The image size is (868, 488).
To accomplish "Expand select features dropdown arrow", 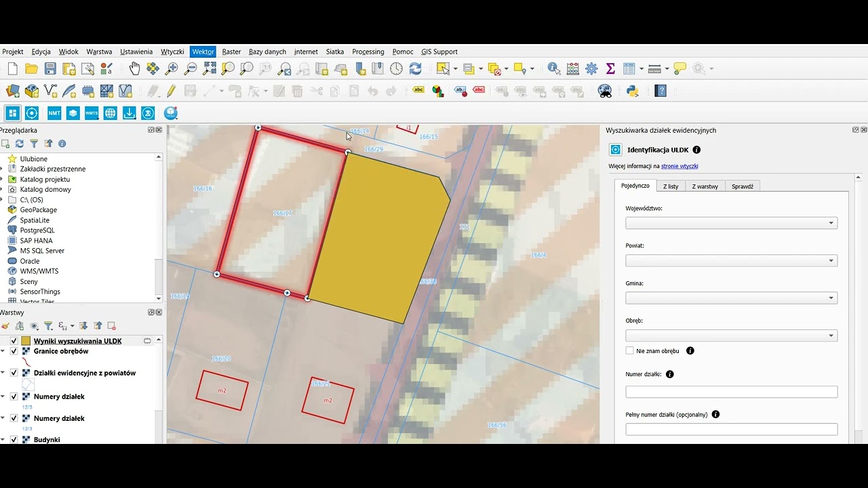I will pyautogui.click(x=455, y=68).
